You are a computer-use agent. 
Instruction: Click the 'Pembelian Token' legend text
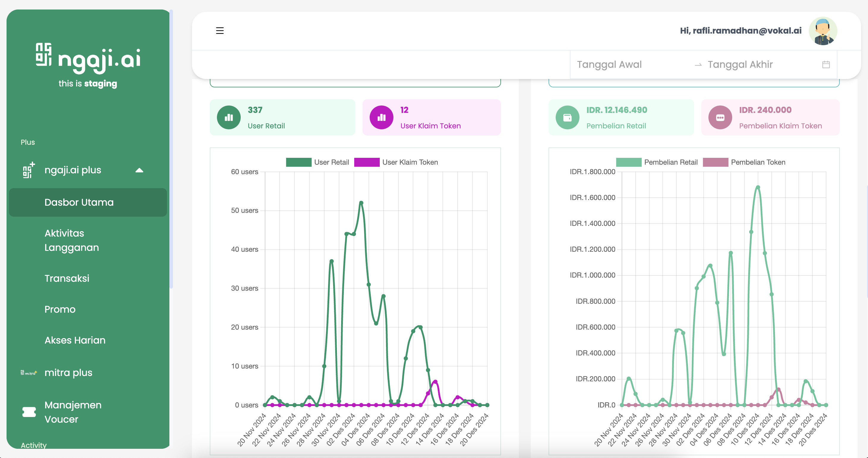(x=758, y=162)
